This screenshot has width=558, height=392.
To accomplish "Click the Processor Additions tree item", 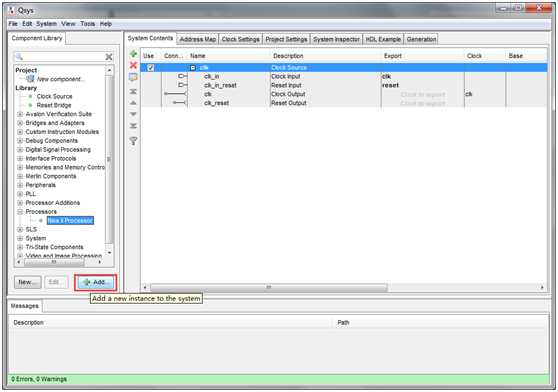I will point(53,203).
